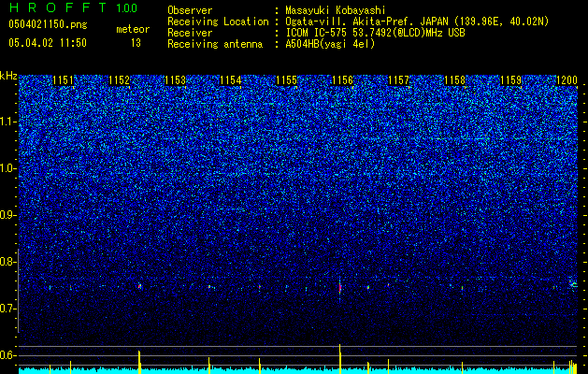The height and width of the screenshot is (374, 588).
Task: Click the 1156 time marker
Action: coord(343,80)
